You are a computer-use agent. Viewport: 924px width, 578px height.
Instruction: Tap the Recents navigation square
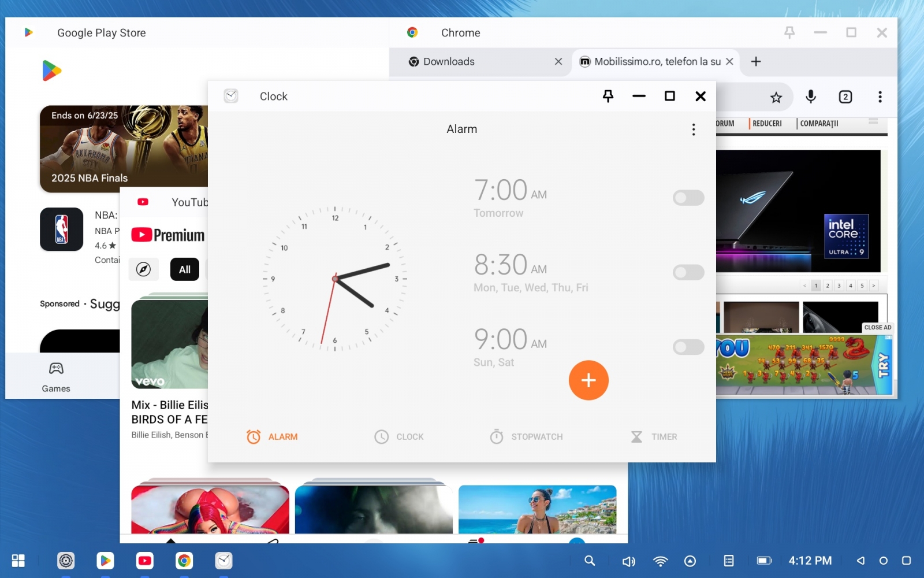[907, 561]
